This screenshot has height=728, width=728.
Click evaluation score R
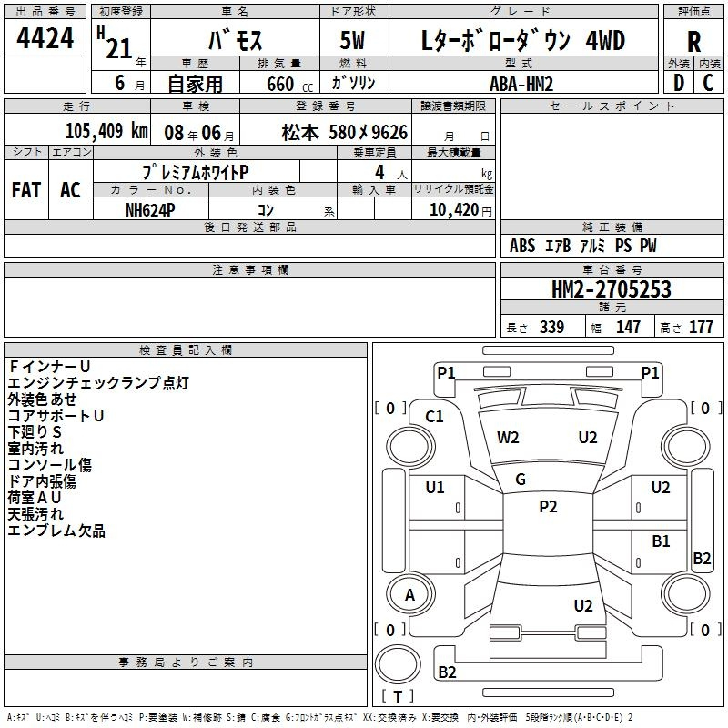point(693,42)
